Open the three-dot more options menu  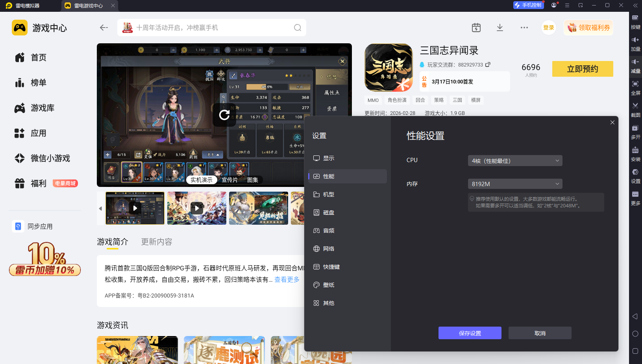524,28
